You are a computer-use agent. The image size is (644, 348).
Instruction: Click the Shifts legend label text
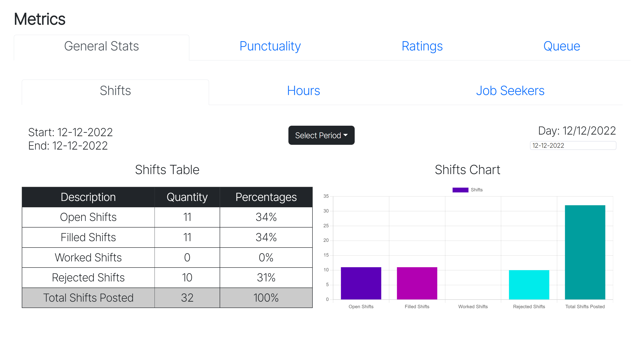point(477,190)
